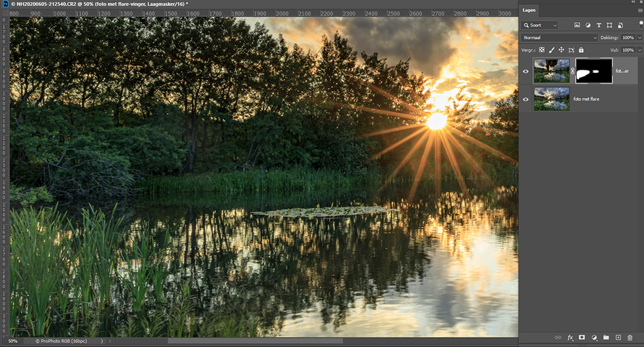Click mask link chain on top layer
The width and height of the screenshot is (644, 347).
pos(572,71)
